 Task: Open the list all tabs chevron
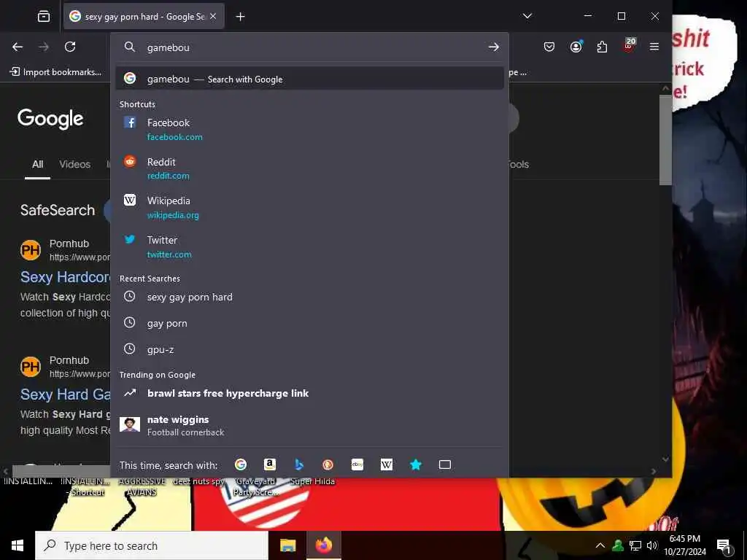pos(527,16)
